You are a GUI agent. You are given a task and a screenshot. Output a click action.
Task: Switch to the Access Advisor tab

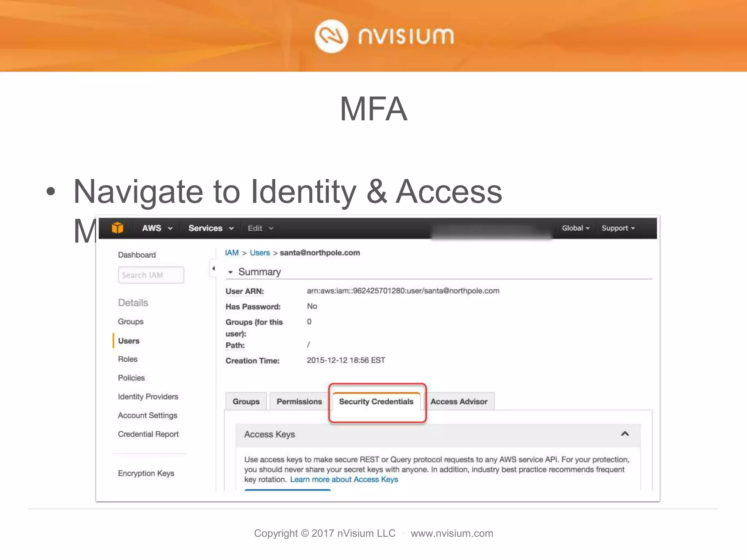459,401
